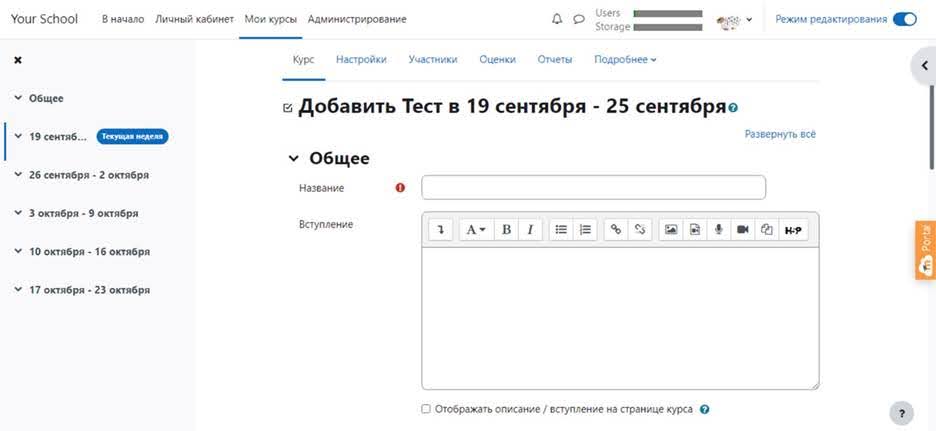
Task: Switch to the Участники tab
Action: point(433,60)
